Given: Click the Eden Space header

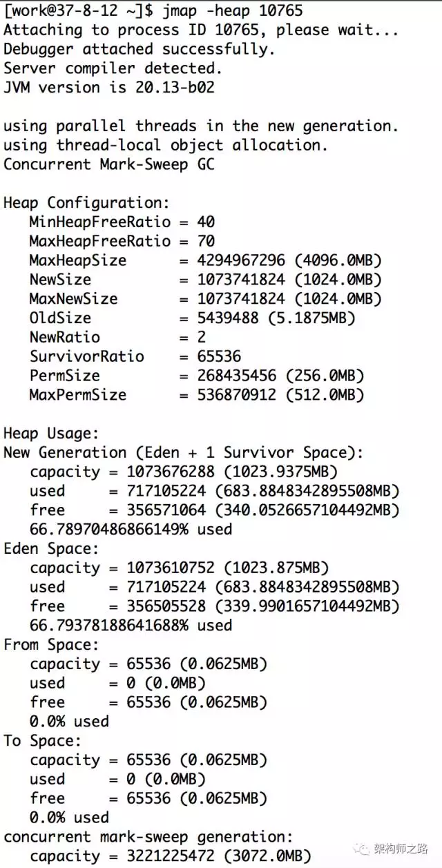Looking at the screenshot, I should 52,549.
